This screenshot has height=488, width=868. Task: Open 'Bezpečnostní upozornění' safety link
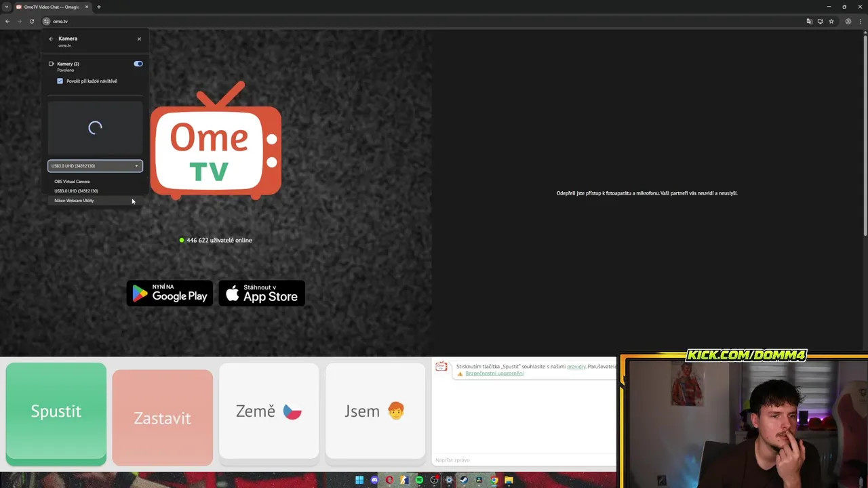click(494, 373)
